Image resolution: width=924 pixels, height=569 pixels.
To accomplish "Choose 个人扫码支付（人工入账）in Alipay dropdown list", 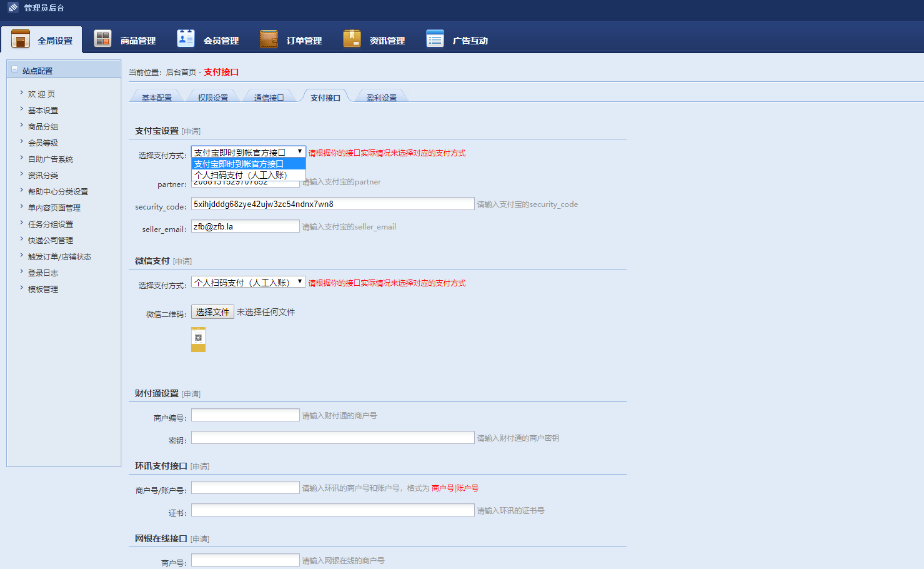I will (x=249, y=175).
